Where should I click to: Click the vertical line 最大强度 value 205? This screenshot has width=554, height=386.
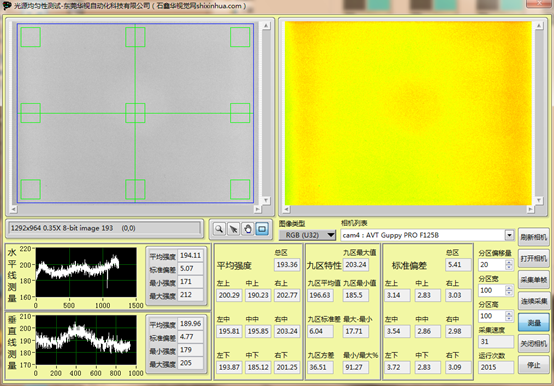[x=190, y=363]
